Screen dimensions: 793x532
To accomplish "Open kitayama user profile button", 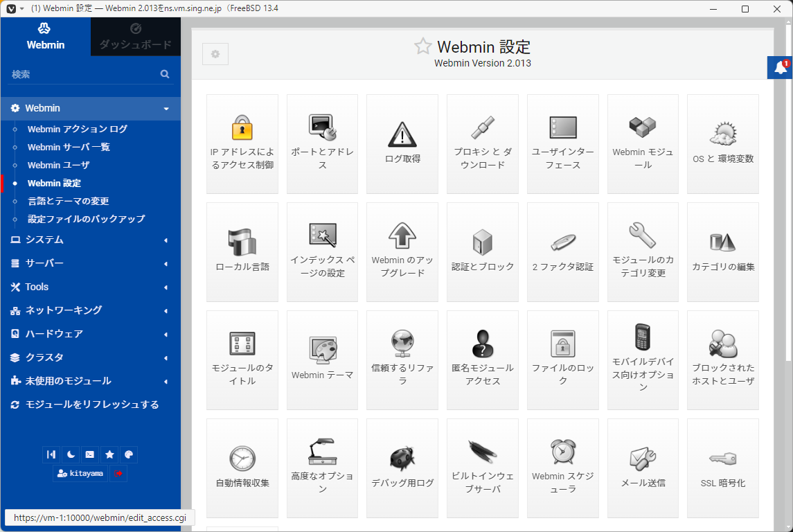I will [x=80, y=473].
